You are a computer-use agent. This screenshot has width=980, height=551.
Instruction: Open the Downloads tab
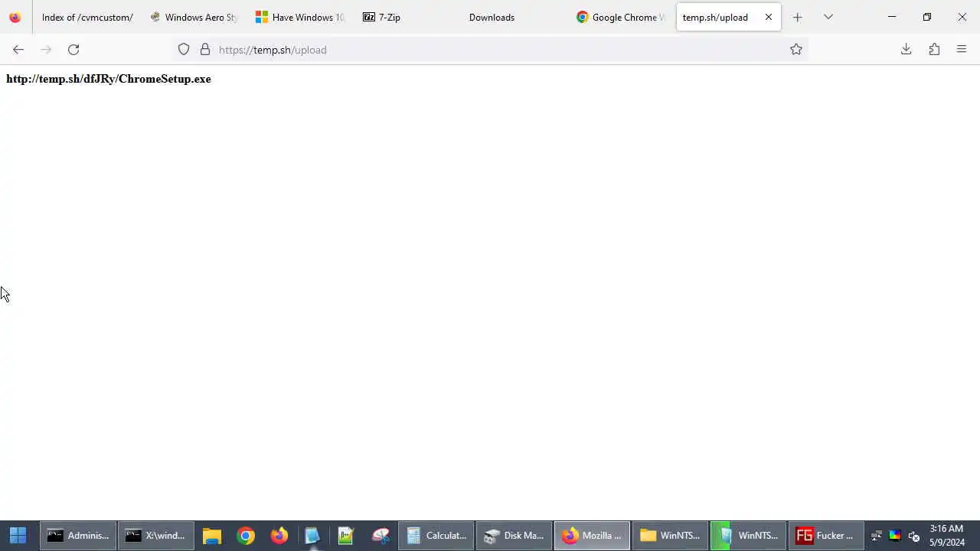point(513,17)
